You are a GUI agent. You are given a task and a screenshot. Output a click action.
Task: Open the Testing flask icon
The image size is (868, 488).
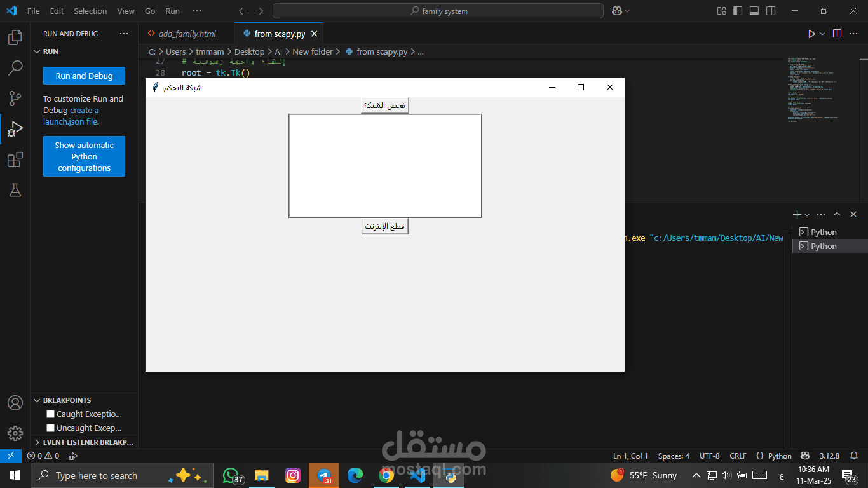pos(15,189)
